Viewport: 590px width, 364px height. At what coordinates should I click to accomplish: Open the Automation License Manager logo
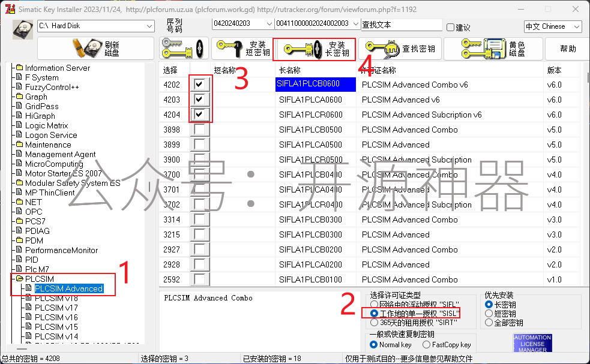point(532,343)
